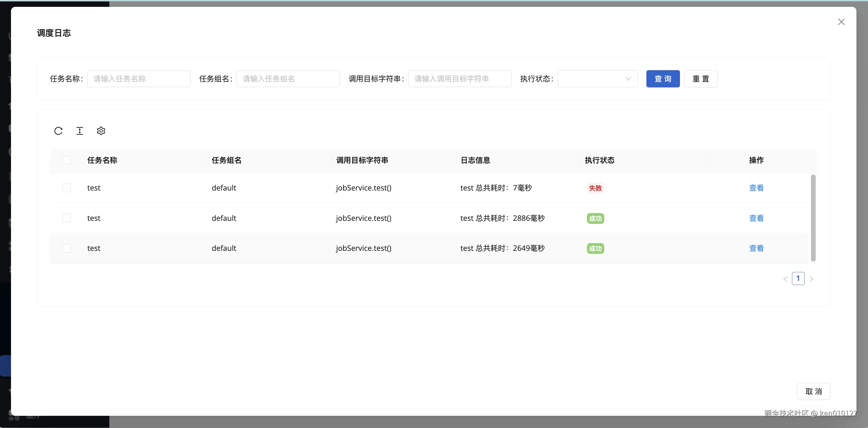868x428 pixels.
Task: Open the table density icon
Action: tap(80, 131)
